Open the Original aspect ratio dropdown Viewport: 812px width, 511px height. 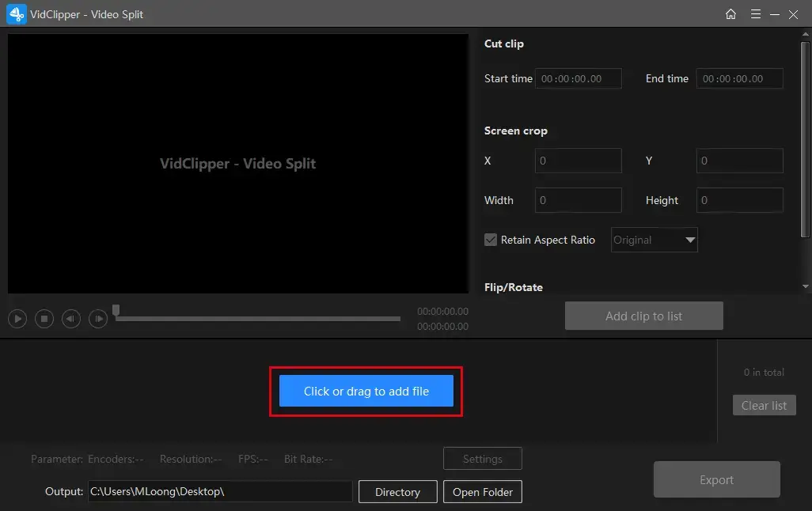pos(654,240)
